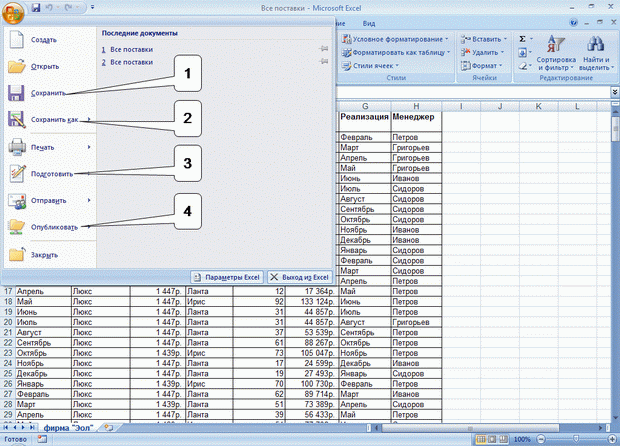Pin the second recent document

pos(324,61)
